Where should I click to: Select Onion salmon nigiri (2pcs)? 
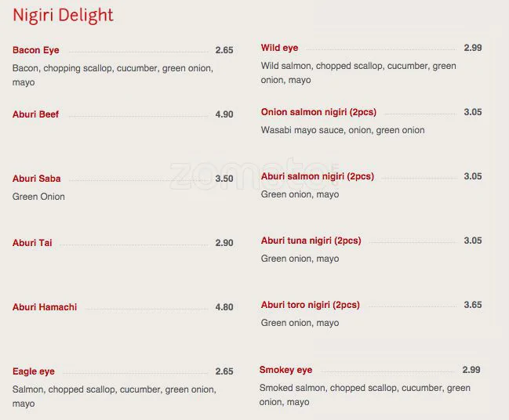[x=318, y=112]
